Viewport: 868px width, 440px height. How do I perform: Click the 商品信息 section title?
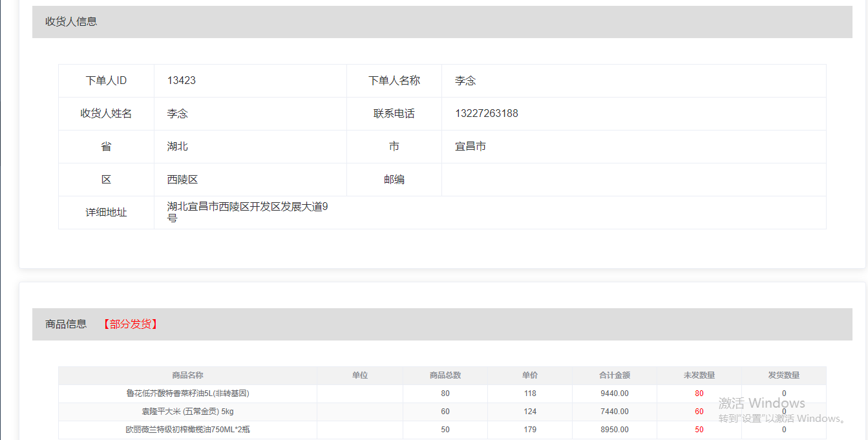66,324
